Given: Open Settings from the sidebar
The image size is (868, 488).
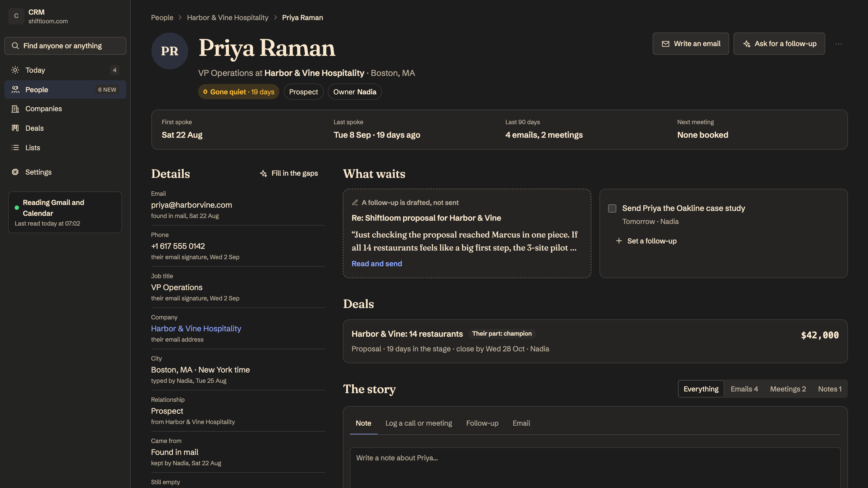Looking at the screenshot, I should (65, 172).
